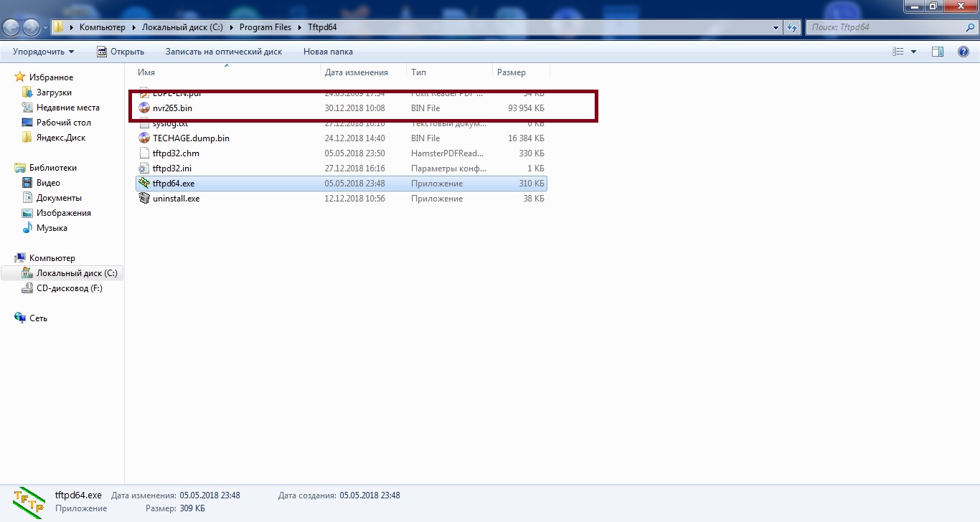Screen dimensions: 980x522
Task: Open Загрузки in the Favorites sidebar
Action: pyautogui.click(x=54, y=92)
